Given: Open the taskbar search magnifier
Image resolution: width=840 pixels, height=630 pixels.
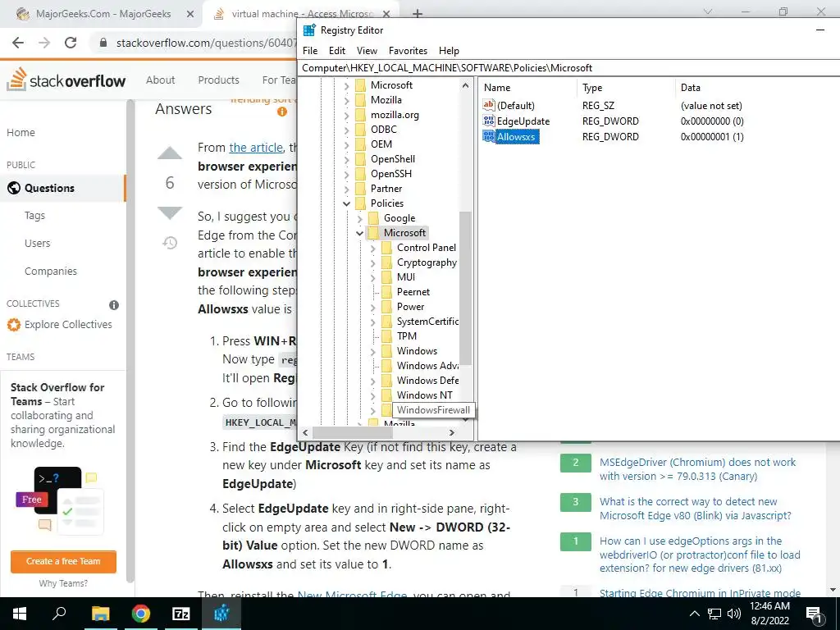Looking at the screenshot, I should point(59,614).
